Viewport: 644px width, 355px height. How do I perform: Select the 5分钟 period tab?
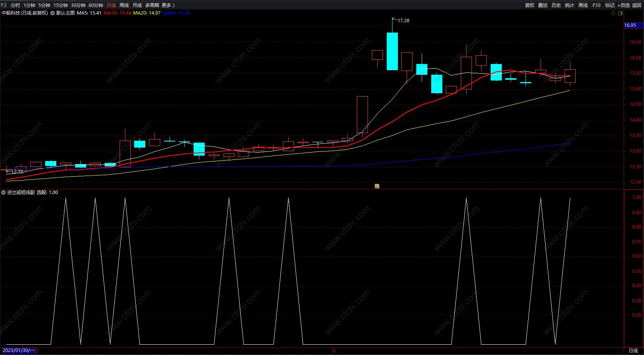[44, 5]
